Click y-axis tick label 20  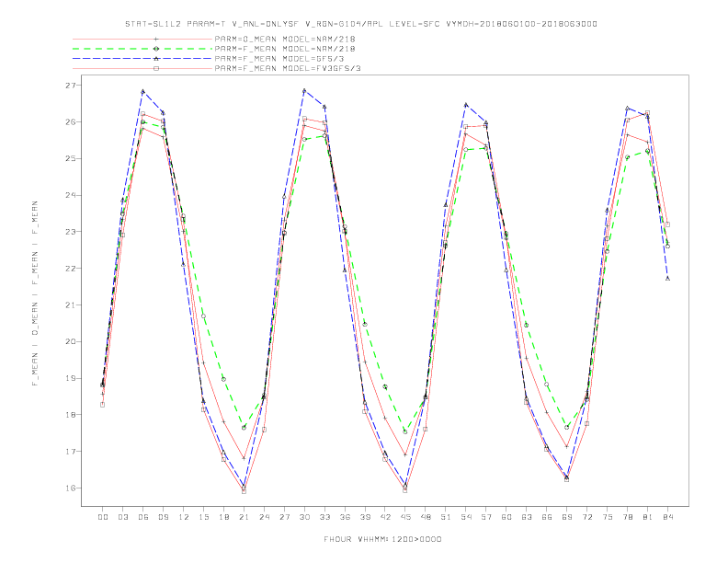(71, 342)
